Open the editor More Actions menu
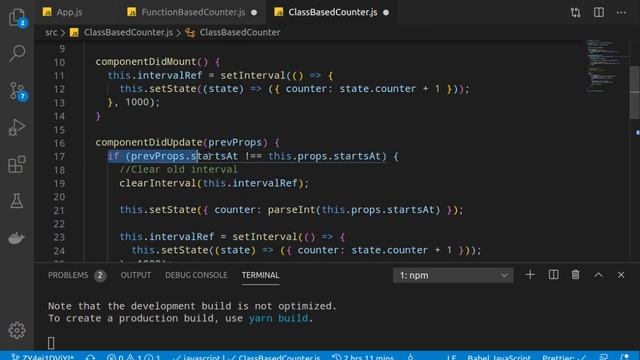The width and height of the screenshot is (640, 360). coord(621,12)
